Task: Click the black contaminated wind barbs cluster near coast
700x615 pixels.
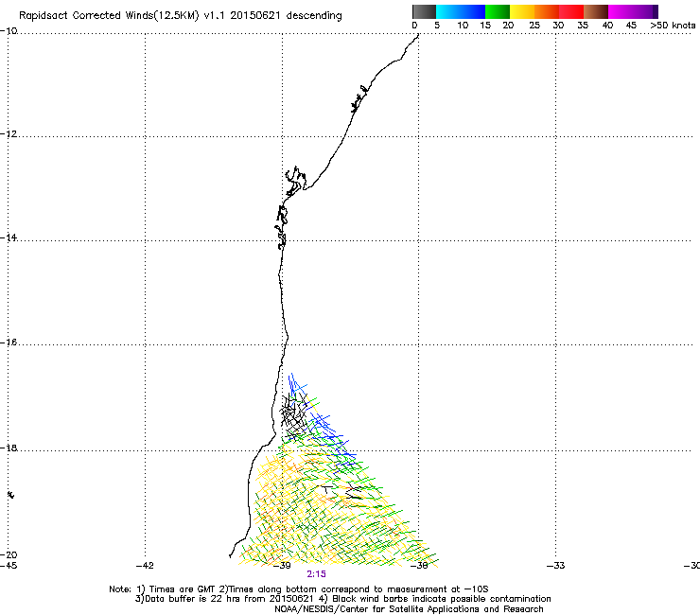Action: click(294, 416)
